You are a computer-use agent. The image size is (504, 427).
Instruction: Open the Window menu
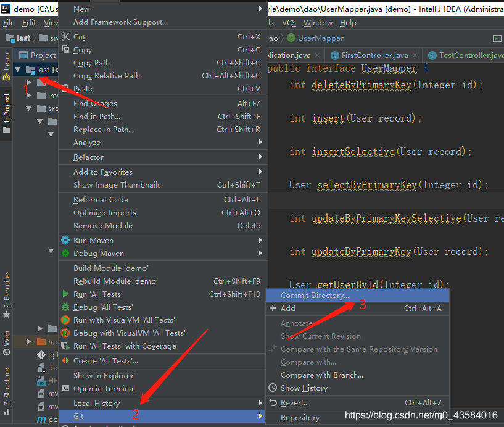click(x=318, y=23)
